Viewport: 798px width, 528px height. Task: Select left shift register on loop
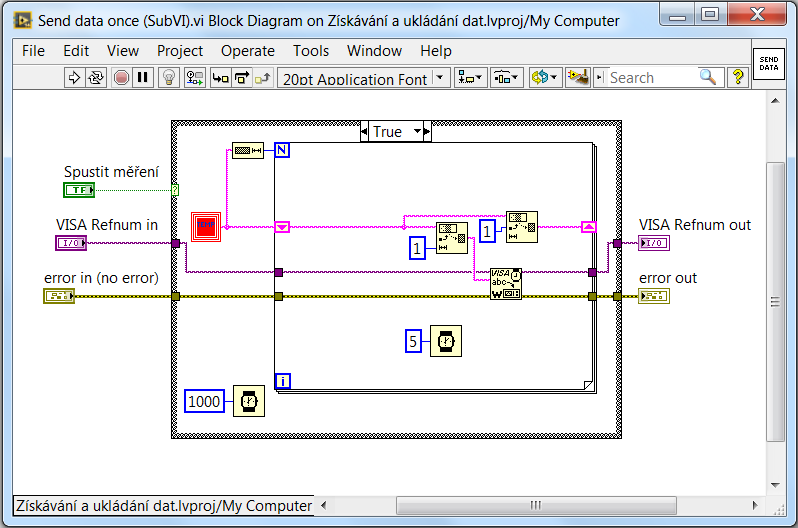[282, 227]
